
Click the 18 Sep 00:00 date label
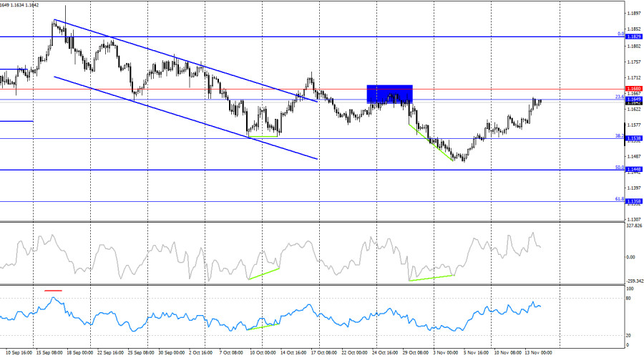80,353
